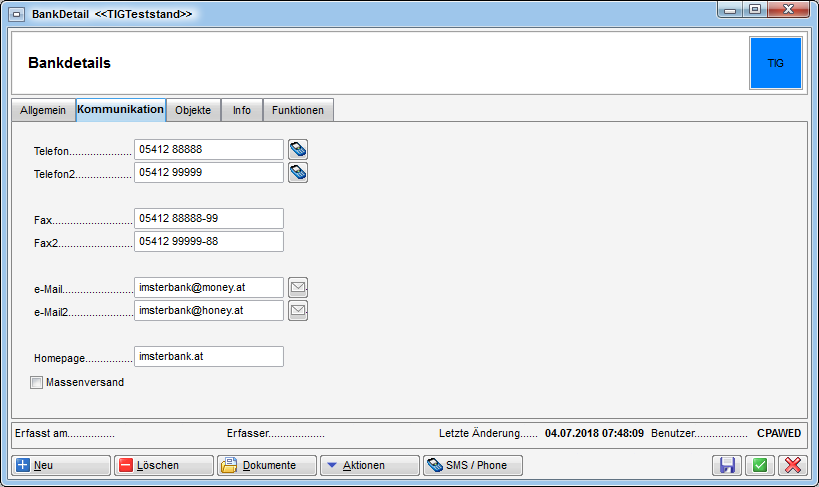This screenshot has width=819, height=487.
Task: Click the phone dial icon beside Telefon2
Action: pos(298,173)
